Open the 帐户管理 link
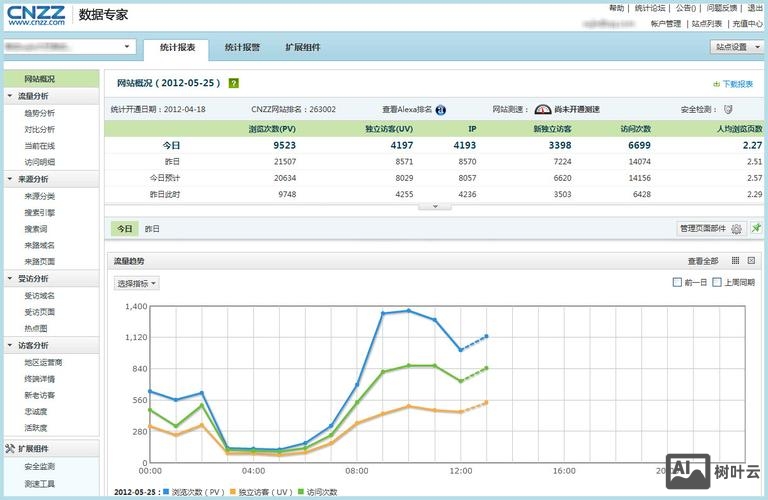This screenshot has height=500, width=768. [666, 24]
